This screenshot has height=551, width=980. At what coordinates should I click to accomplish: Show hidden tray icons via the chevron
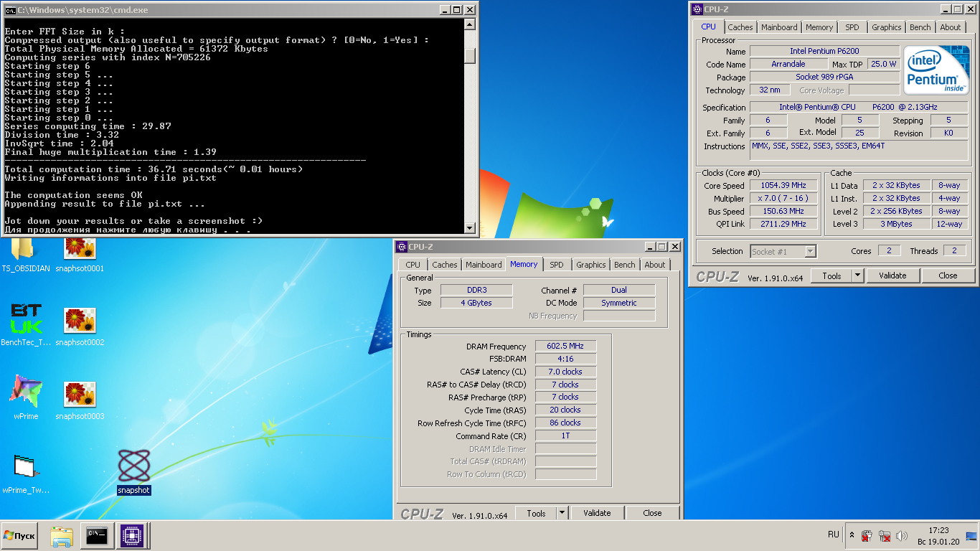(852, 535)
